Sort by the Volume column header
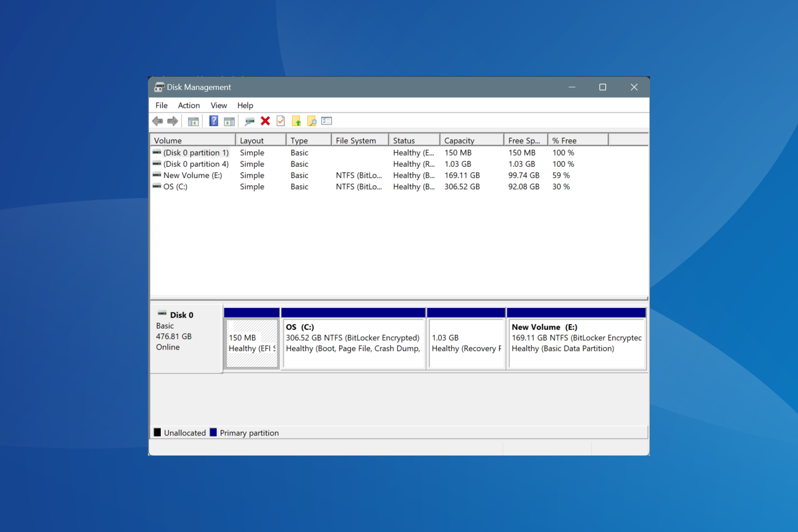Image resolution: width=798 pixels, height=532 pixels. [193, 140]
